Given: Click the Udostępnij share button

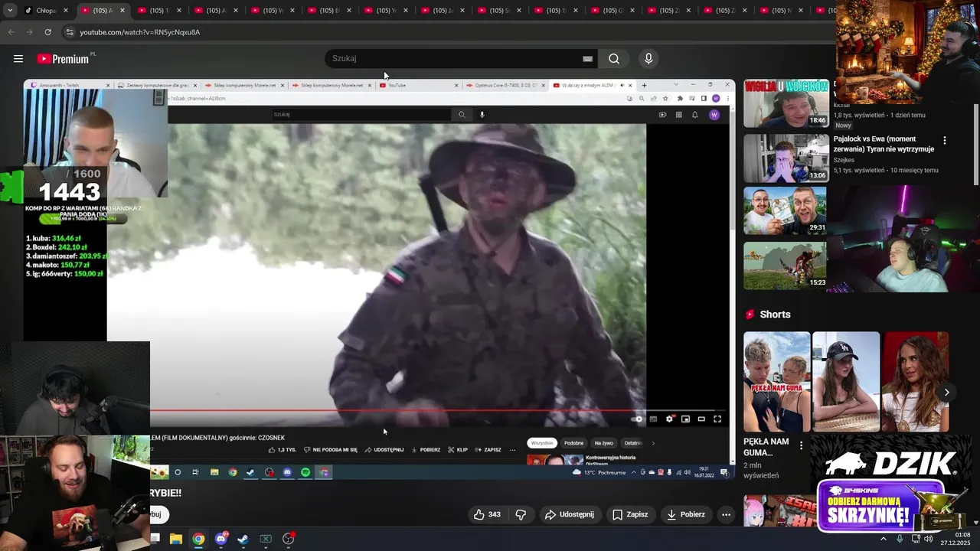Looking at the screenshot, I should (x=570, y=514).
